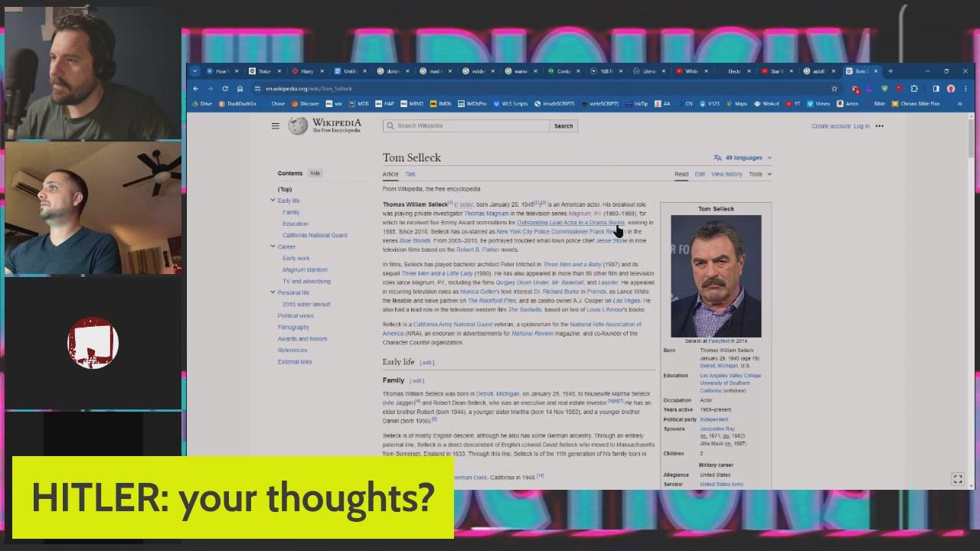Open tab search dropdown arrow
The image size is (980, 551).
(195, 71)
